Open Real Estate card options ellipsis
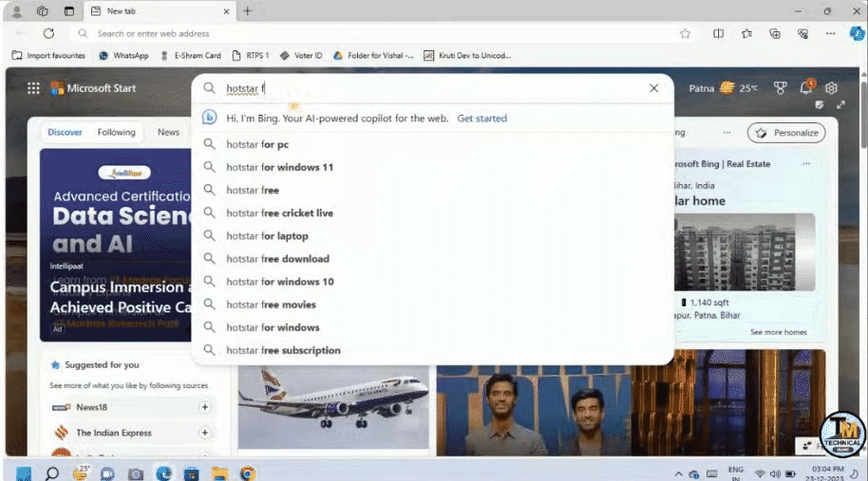The image size is (868, 481). 806,163
